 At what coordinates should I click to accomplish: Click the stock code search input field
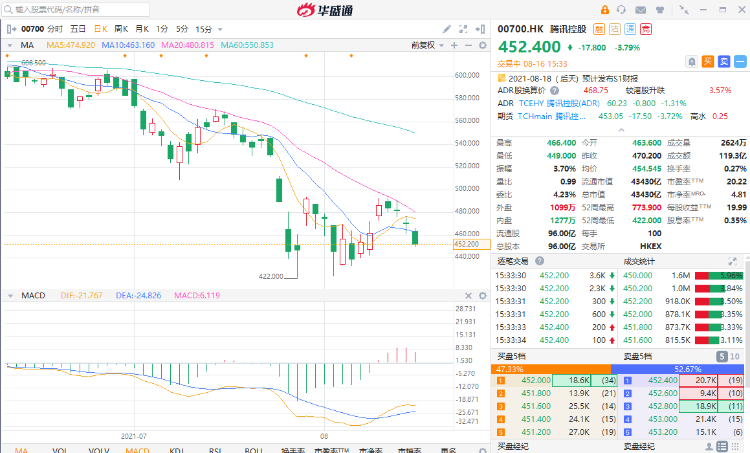76,9
